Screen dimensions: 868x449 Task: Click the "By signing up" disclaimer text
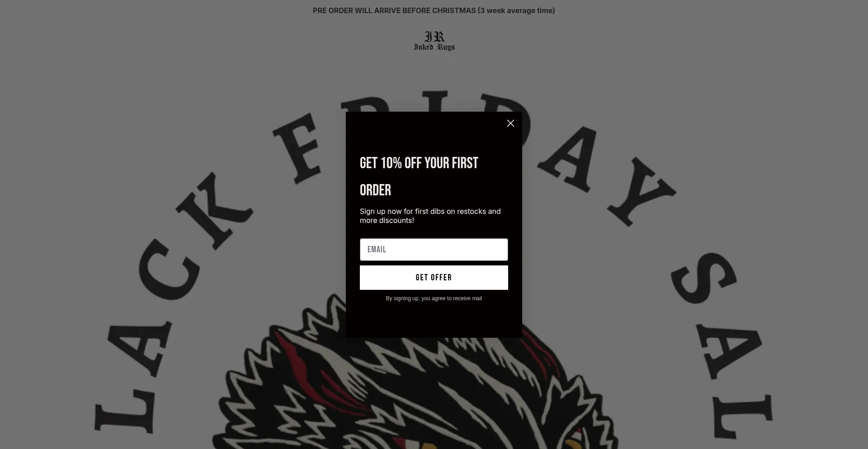click(434, 298)
